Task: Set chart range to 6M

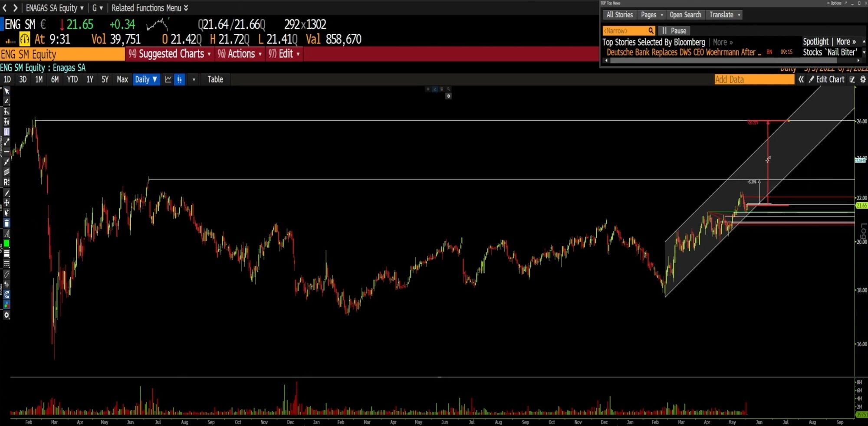Action: tap(55, 79)
